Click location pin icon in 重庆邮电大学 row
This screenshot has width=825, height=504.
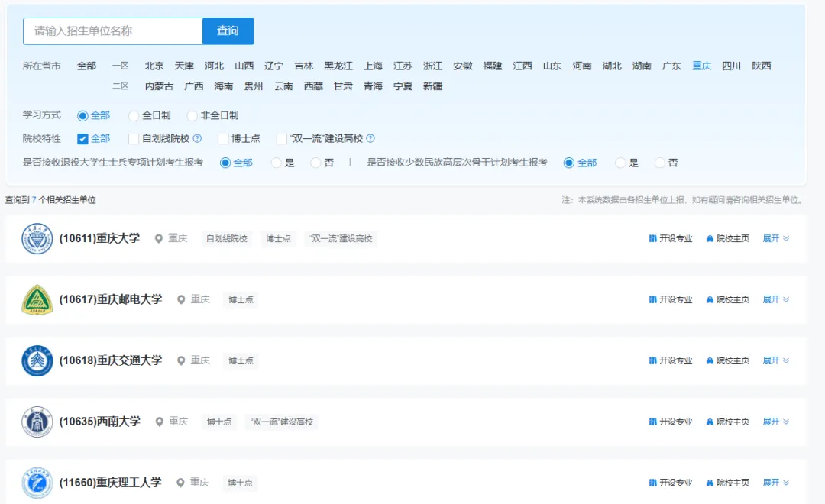pos(181,300)
